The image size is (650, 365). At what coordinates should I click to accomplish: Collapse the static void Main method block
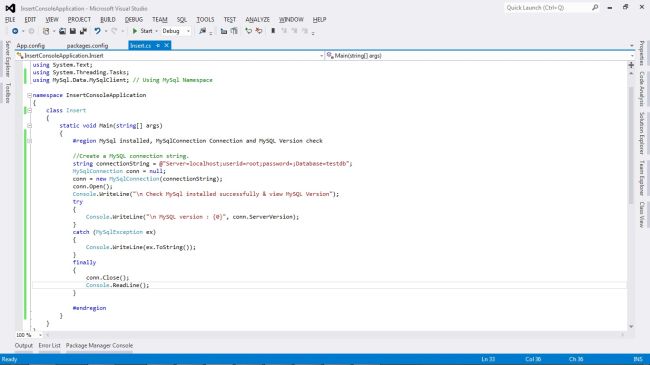point(29,126)
